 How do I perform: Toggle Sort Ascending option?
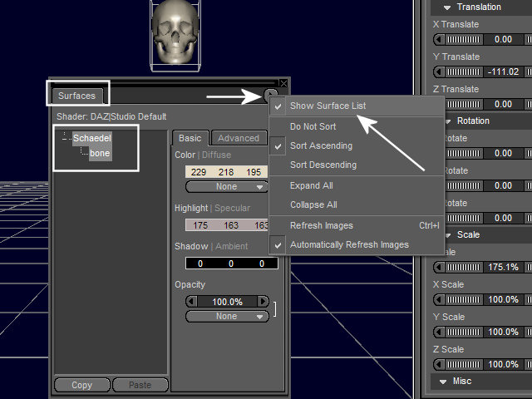tap(357, 146)
